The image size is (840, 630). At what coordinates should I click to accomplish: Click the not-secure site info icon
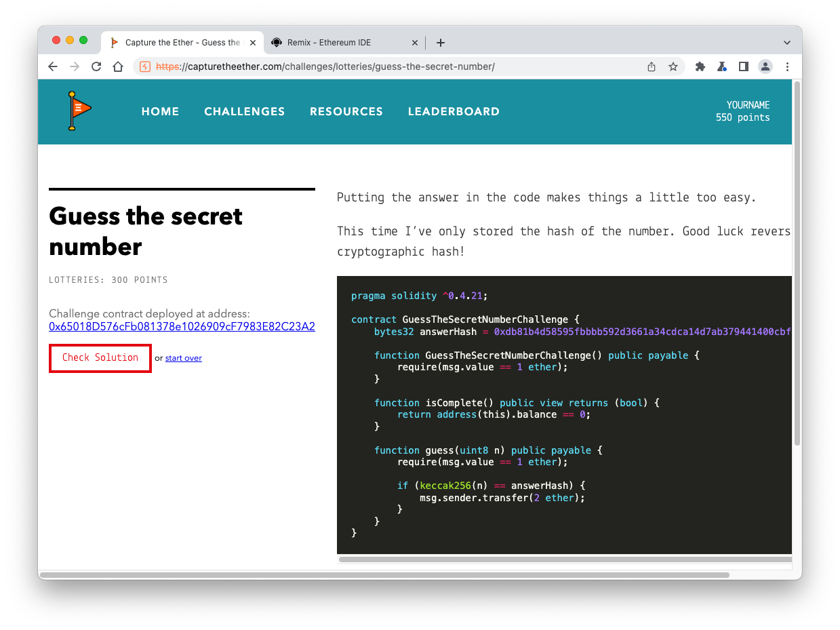[x=144, y=66]
